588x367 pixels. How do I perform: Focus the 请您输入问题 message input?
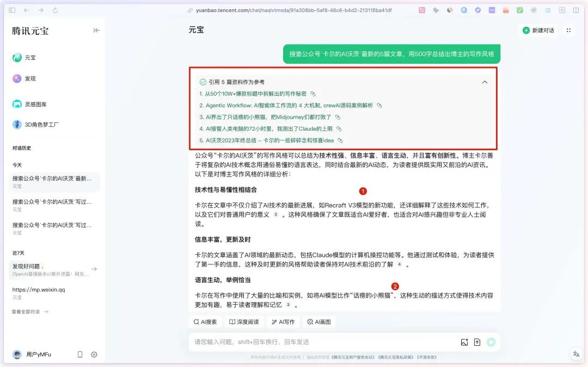point(322,342)
